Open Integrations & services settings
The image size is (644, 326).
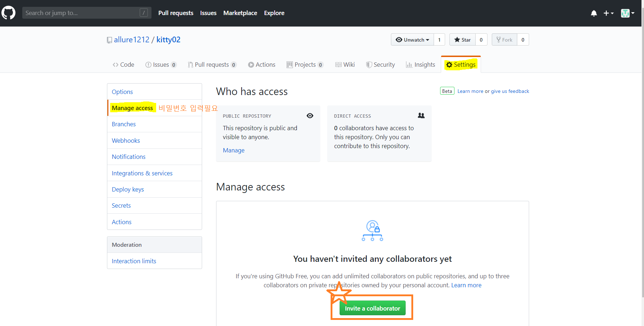pyautogui.click(x=155, y=173)
